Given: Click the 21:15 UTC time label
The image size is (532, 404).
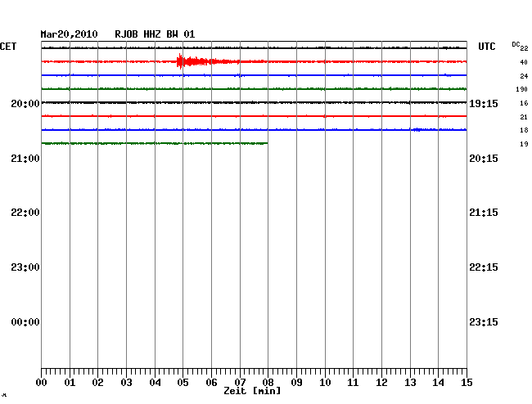Looking at the screenshot, I should tap(484, 213).
